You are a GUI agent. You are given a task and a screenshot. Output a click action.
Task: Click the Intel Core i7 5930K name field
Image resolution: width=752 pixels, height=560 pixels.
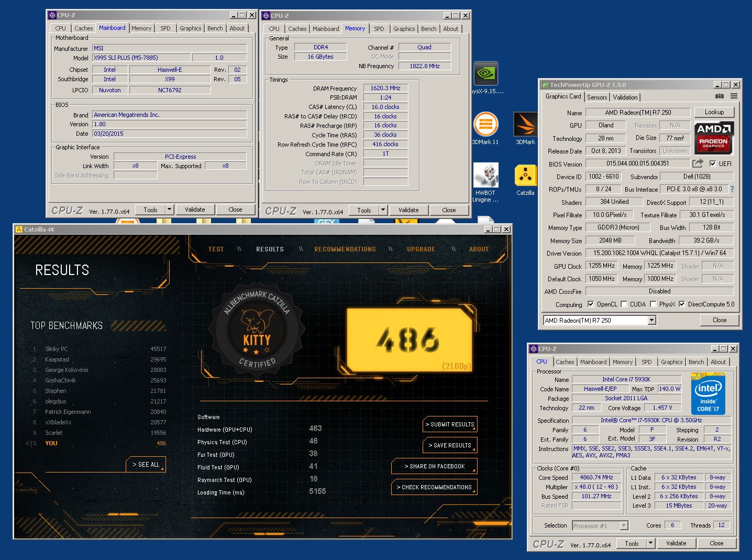click(x=626, y=379)
